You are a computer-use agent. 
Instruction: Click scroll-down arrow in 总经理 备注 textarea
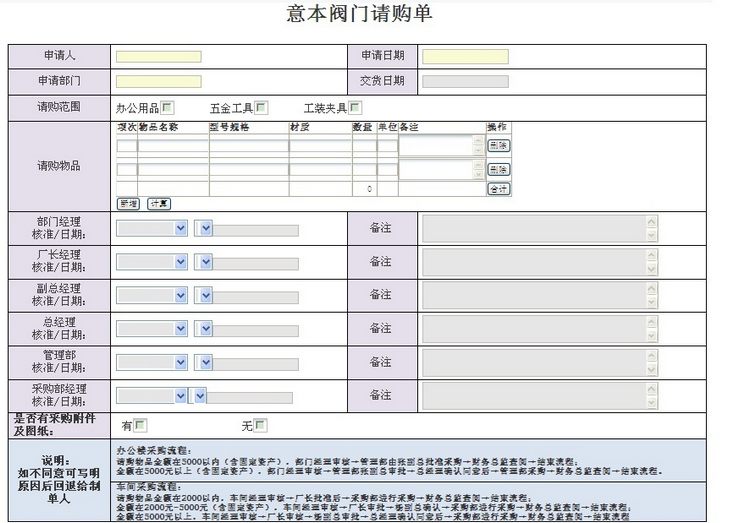click(x=651, y=336)
